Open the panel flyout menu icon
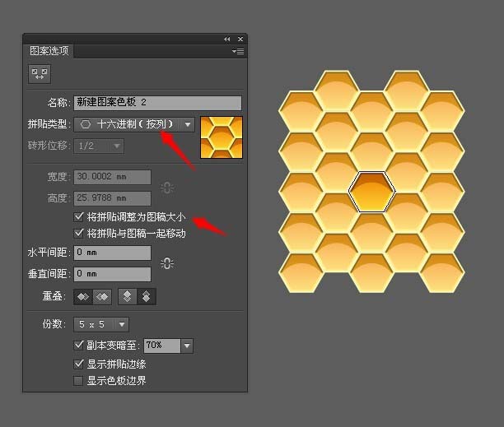The height and width of the screenshot is (427, 504). [238, 51]
